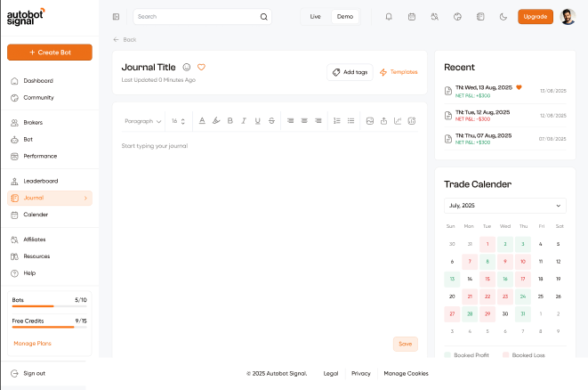Collapse the sidebar panel icon
This screenshot has height=390, width=588.
(116, 17)
